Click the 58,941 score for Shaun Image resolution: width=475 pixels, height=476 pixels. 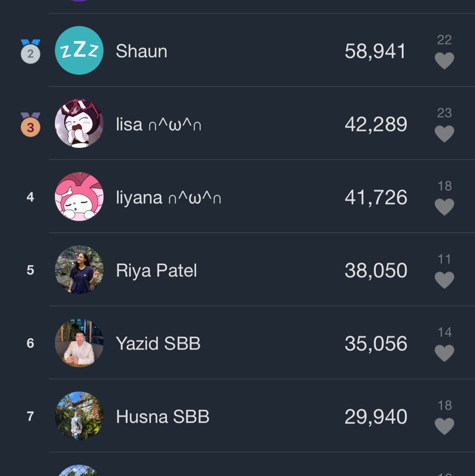click(x=375, y=51)
